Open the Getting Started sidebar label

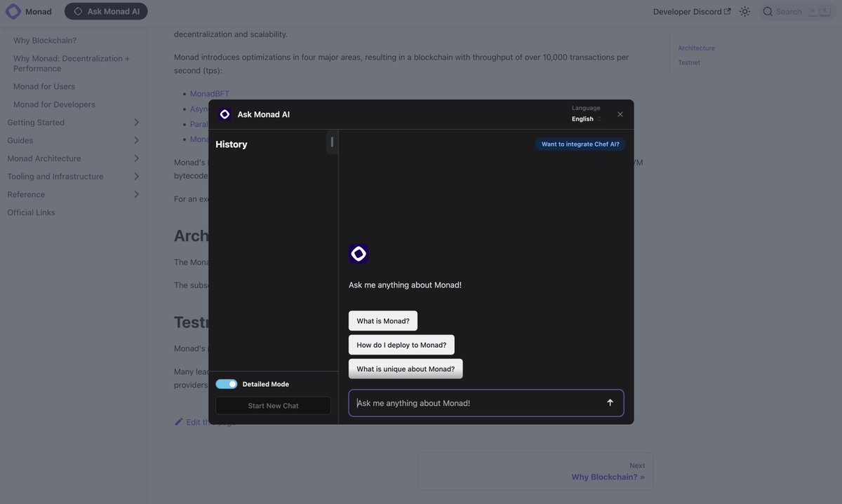36,123
